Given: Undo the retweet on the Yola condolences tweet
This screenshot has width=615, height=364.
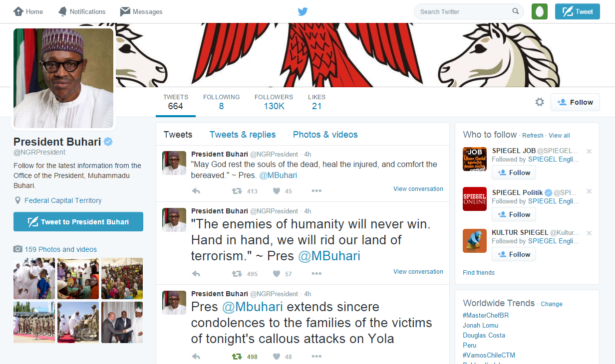Looking at the screenshot, I should click(x=237, y=357).
